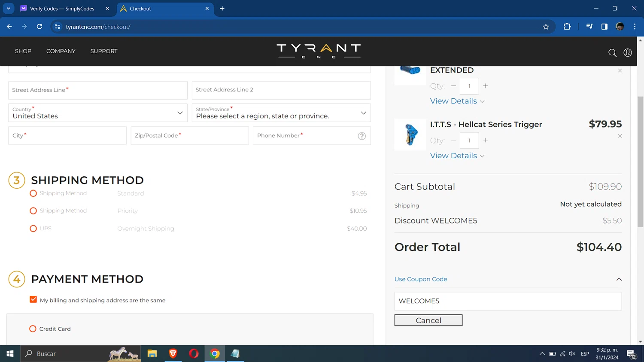Expand View Details for Hellcat Series Trigger
The image size is (644, 362).
click(x=457, y=156)
